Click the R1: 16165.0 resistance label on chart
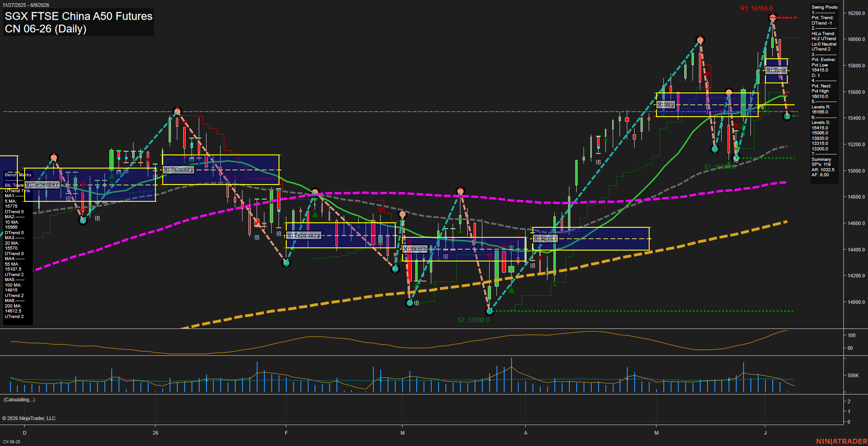The height and width of the screenshot is (446, 868). click(x=756, y=8)
